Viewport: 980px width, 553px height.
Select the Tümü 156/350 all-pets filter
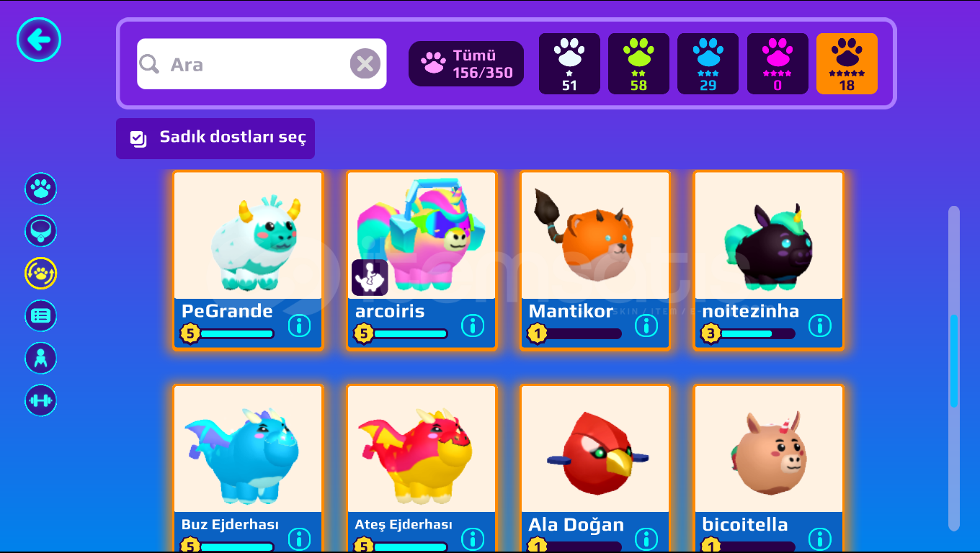click(x=466, y=63)
